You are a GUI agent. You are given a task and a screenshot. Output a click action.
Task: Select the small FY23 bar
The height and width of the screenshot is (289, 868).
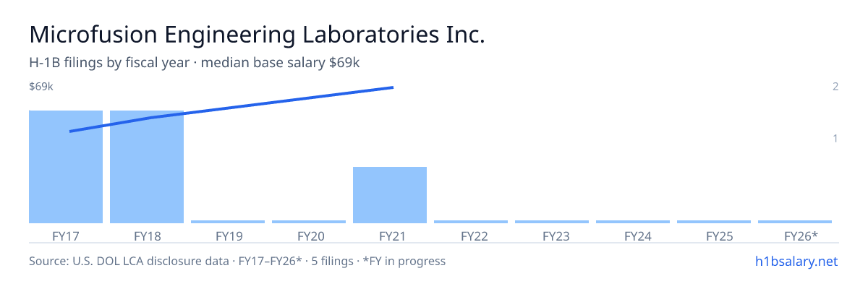coord(552,222)
